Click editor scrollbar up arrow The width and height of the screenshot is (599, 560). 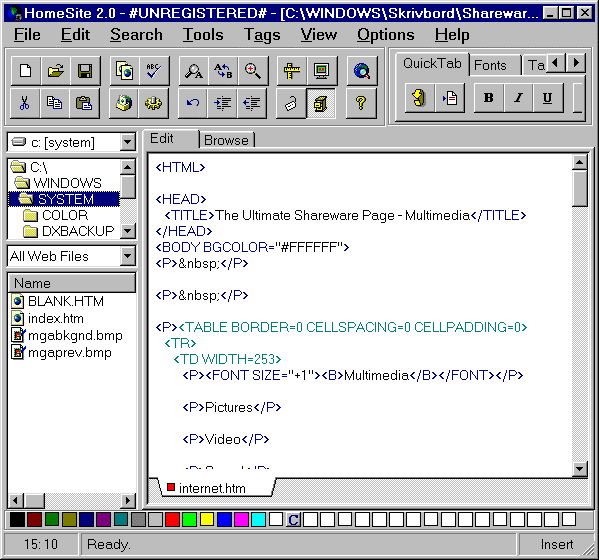click(x=580, y=162)
